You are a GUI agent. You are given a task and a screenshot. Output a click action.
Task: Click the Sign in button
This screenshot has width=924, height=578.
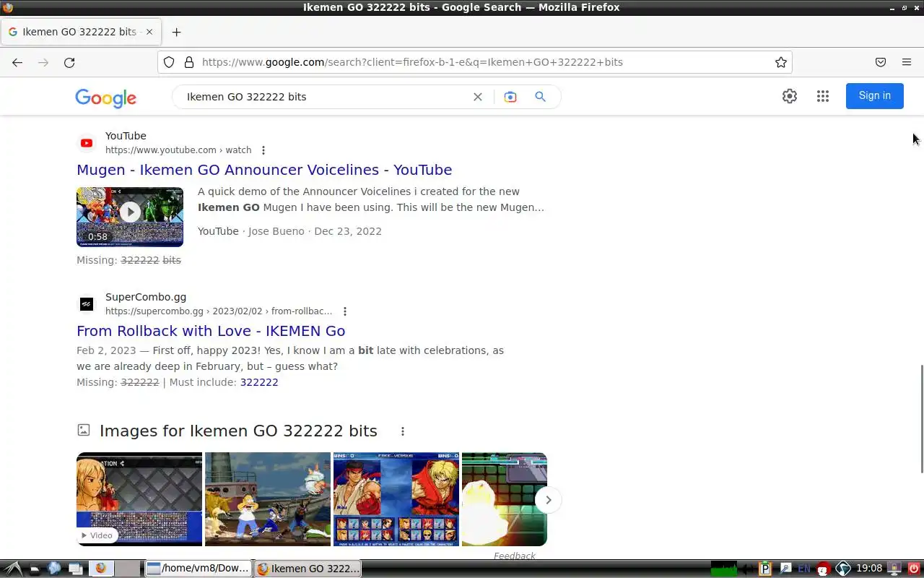click(874, 95)
